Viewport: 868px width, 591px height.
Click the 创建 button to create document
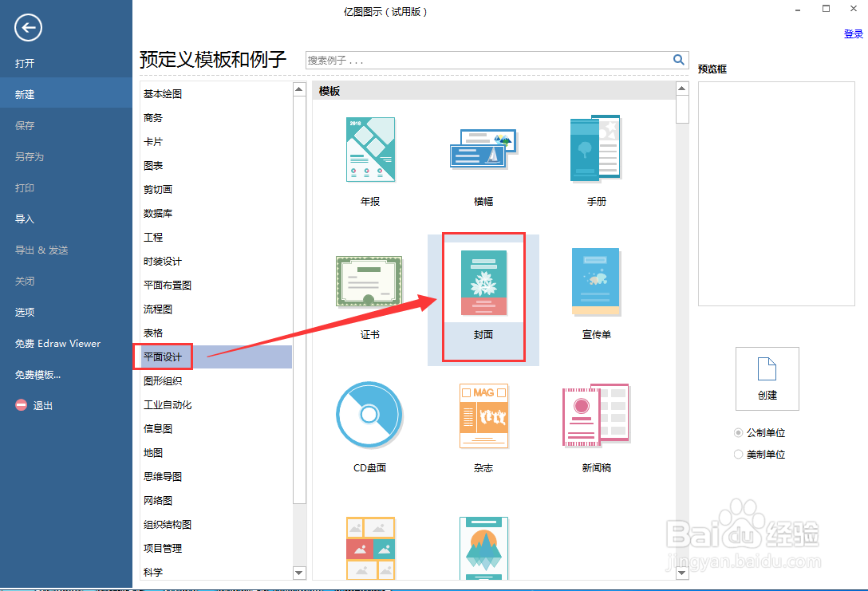click(x=767, y=378)
